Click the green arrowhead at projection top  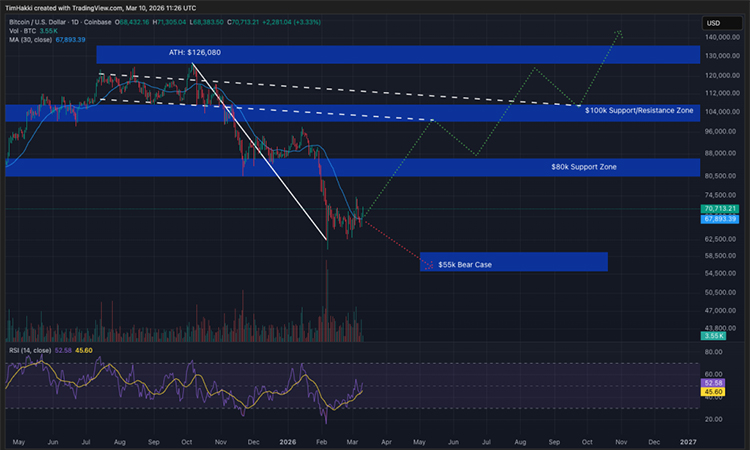pyautogui.click(x=620, y=33)
